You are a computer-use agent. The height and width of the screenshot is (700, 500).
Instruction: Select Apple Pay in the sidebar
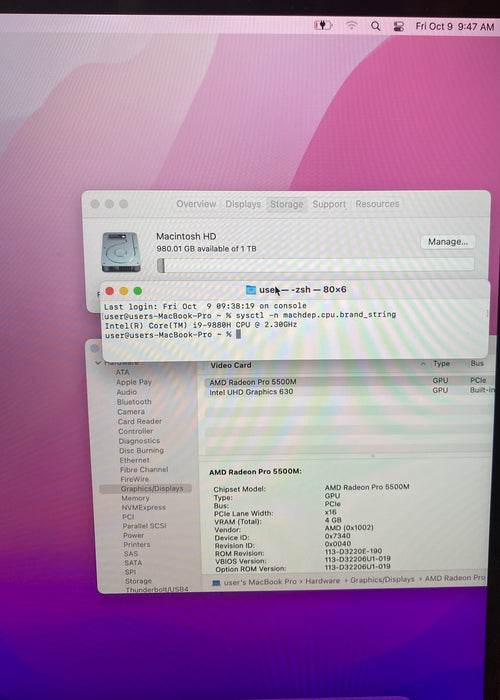coord(134,382)
